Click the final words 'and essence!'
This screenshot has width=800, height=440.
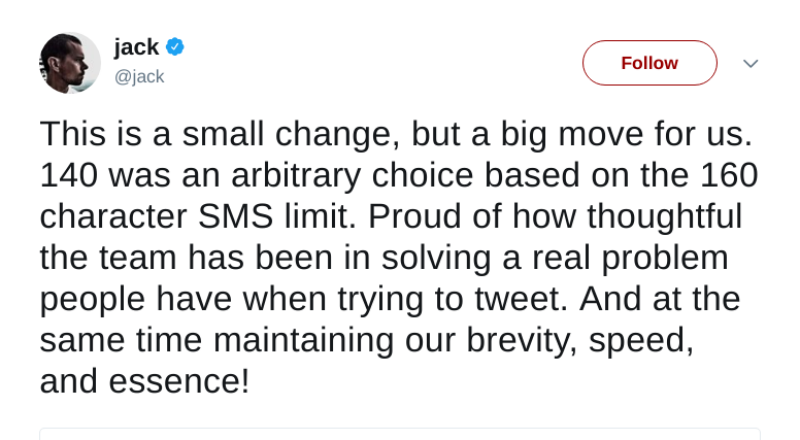click(x=145, y=382)
